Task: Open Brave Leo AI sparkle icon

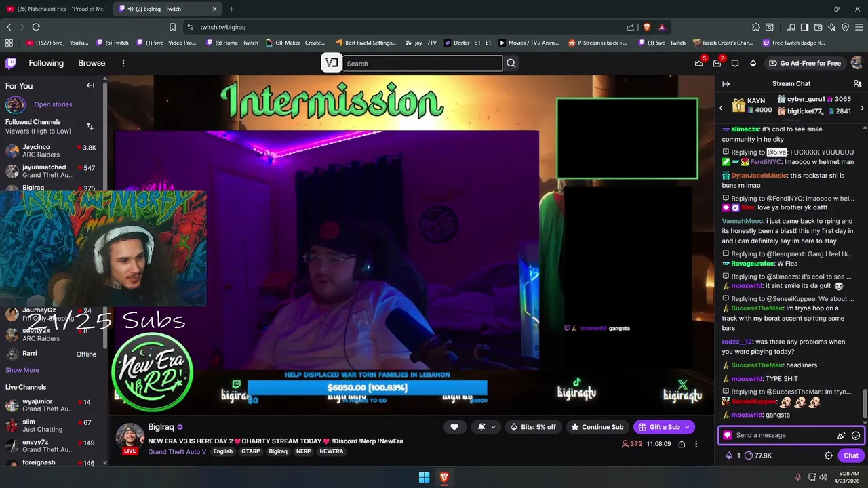Action: [831, 27]
